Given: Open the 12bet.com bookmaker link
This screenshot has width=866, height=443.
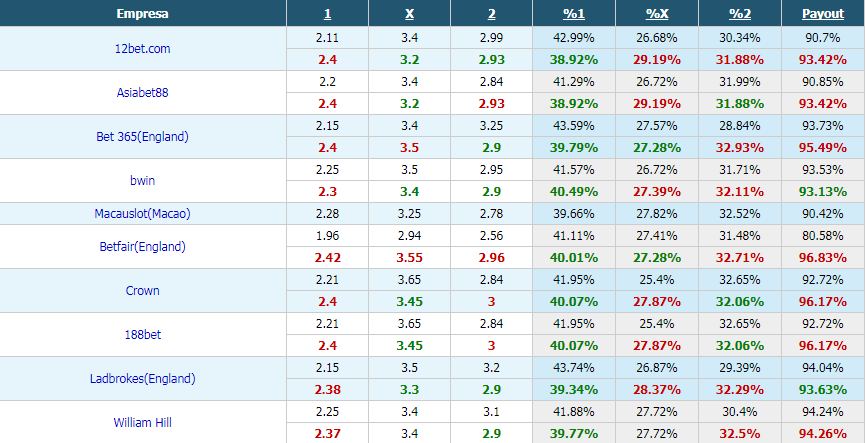Looking at the screenshot, I should click(142, 49).
